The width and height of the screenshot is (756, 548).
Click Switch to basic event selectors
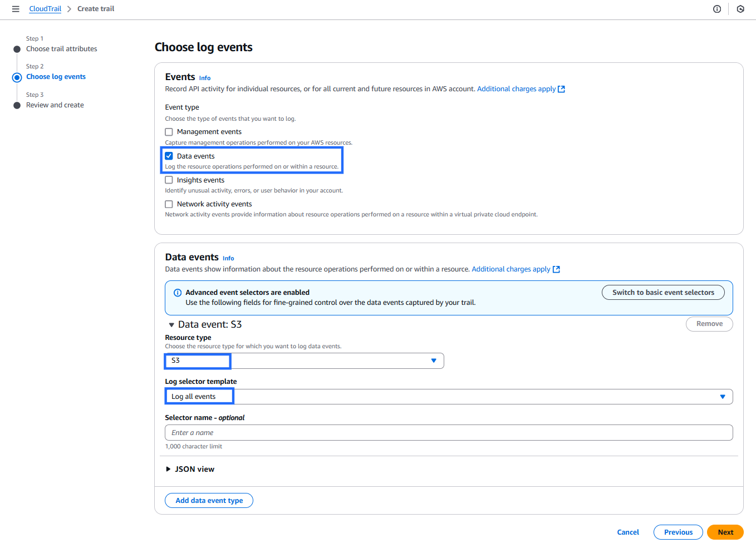(662, 293)
